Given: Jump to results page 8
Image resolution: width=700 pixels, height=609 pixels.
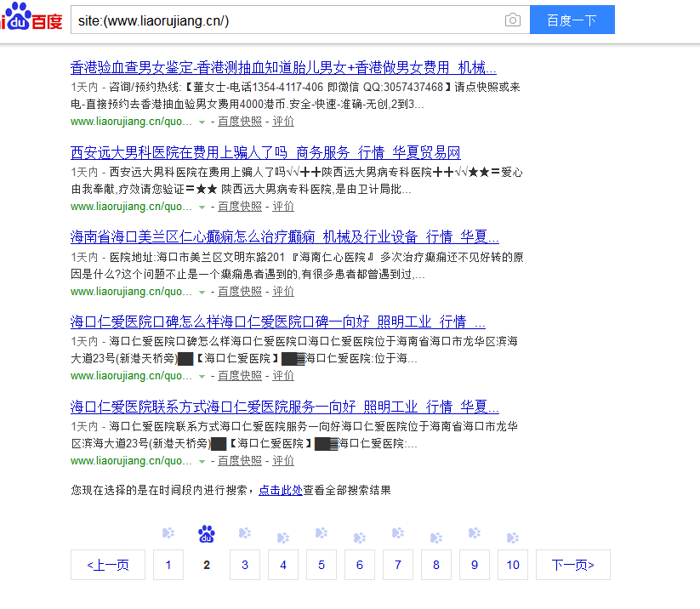Looking at the screenshot, I should 436,565.
